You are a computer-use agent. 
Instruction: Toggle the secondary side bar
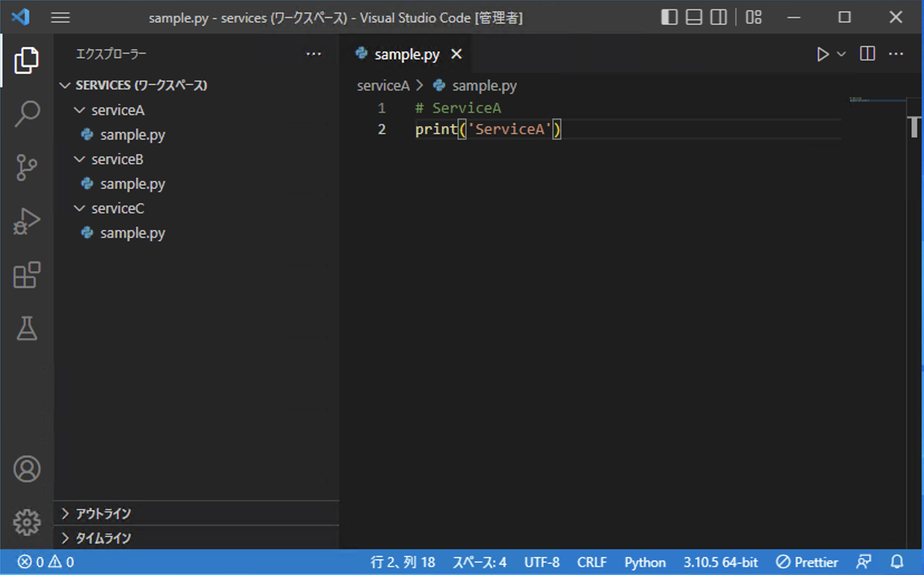click(x=718, y=17)
